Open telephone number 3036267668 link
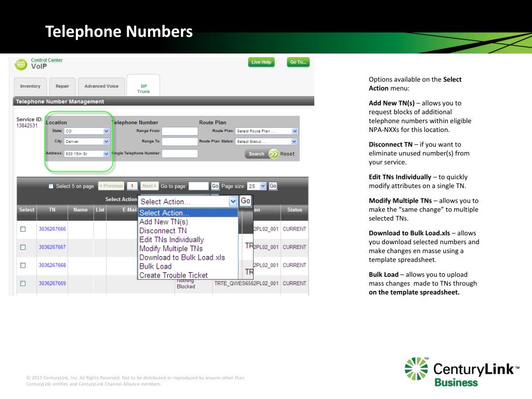The height and width of the screenshot is (399, 532). pyautogui.click(x=52, y=265)
